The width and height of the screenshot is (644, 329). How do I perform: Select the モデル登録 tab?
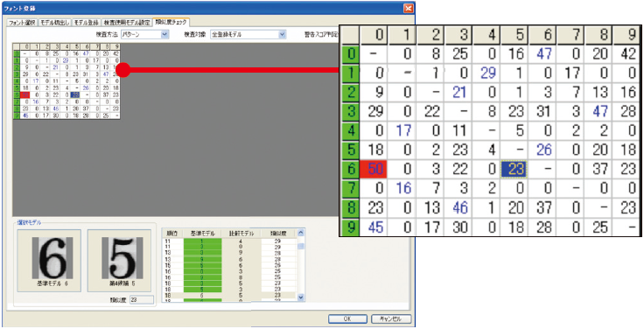tap(87, 23)
